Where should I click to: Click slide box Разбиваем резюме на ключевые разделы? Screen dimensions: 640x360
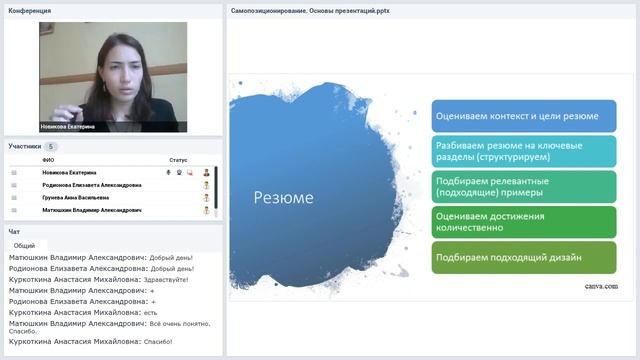524,151
